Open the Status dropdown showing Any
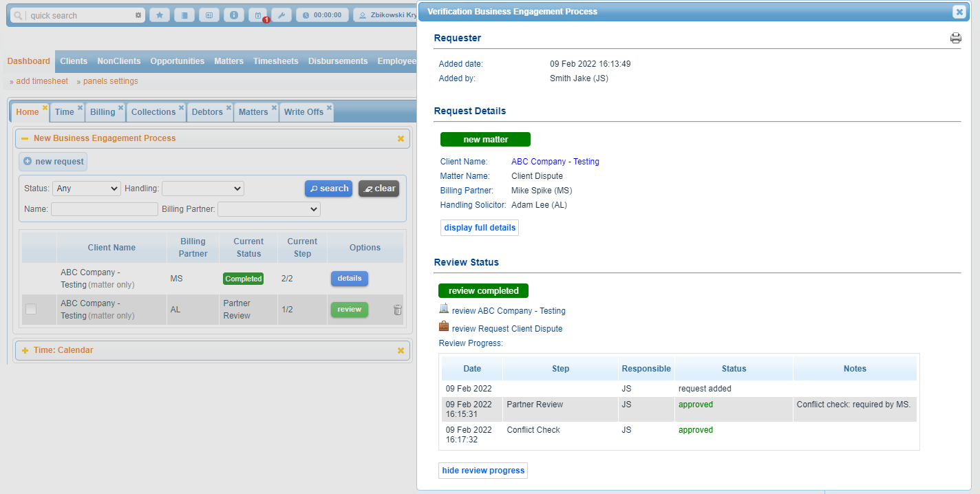The width and height of the screenshot is (980, 494). coord(86,189)
